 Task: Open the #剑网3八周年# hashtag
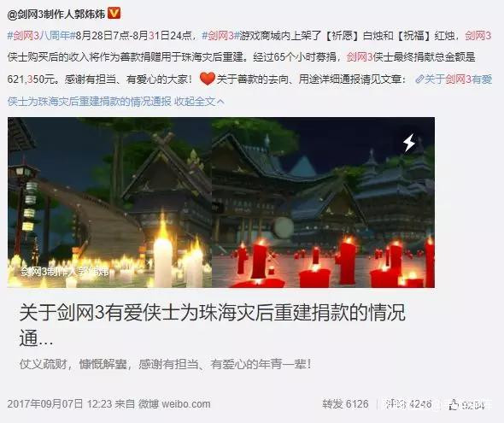pyautogui.click(x=41, y=35)
